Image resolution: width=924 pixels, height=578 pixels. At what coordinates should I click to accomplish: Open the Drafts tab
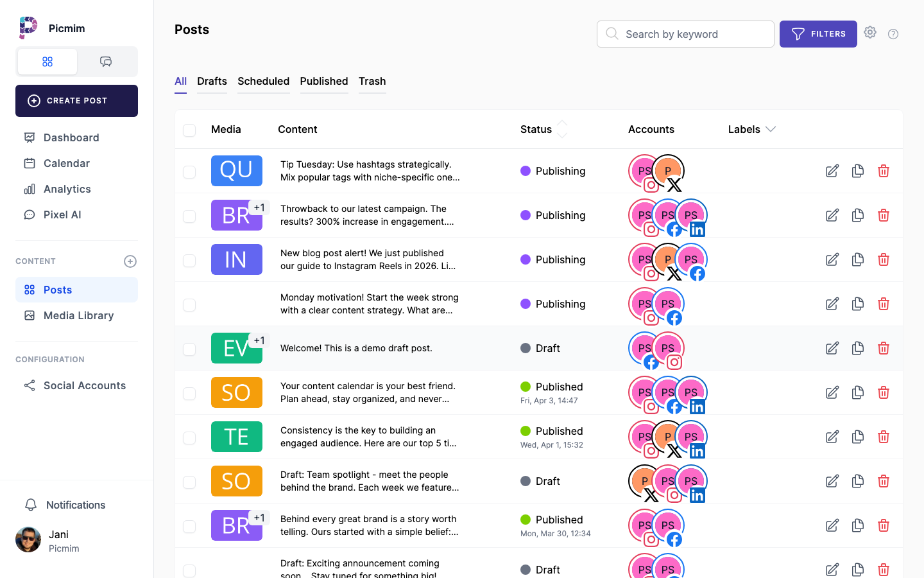point(212,81)
